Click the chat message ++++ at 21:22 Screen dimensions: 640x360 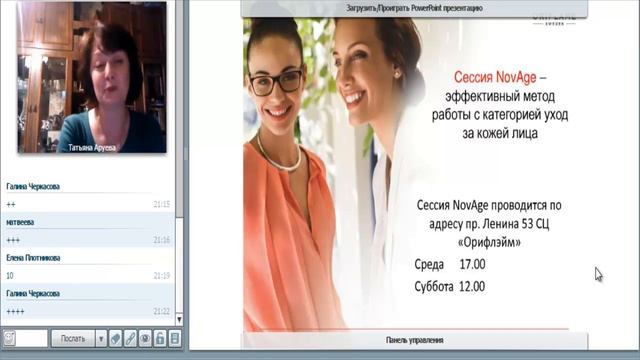tap(16, 312)
